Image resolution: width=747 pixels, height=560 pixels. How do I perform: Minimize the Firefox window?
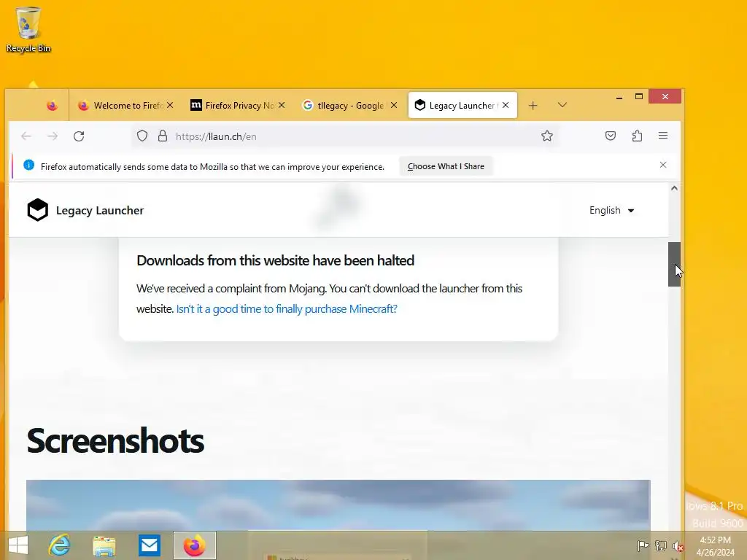619,97
